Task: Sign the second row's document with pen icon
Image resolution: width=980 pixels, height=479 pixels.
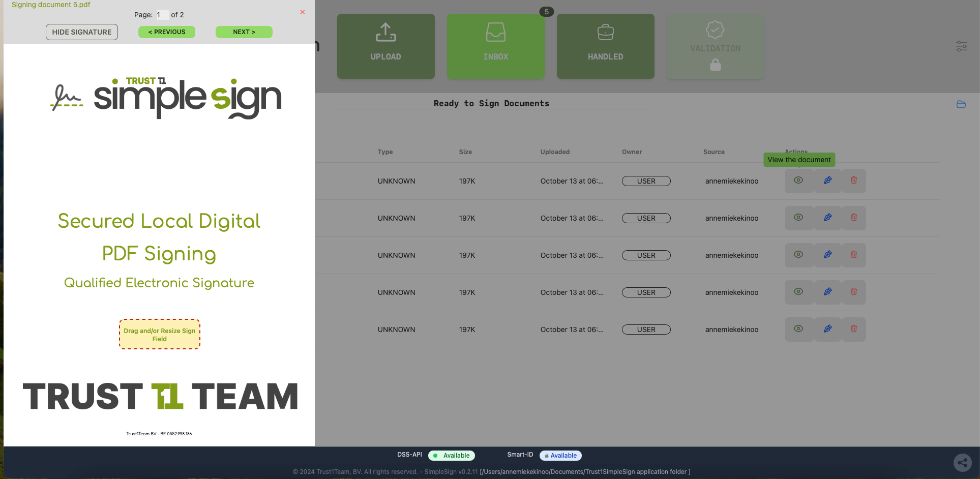Action: (828, 218)
